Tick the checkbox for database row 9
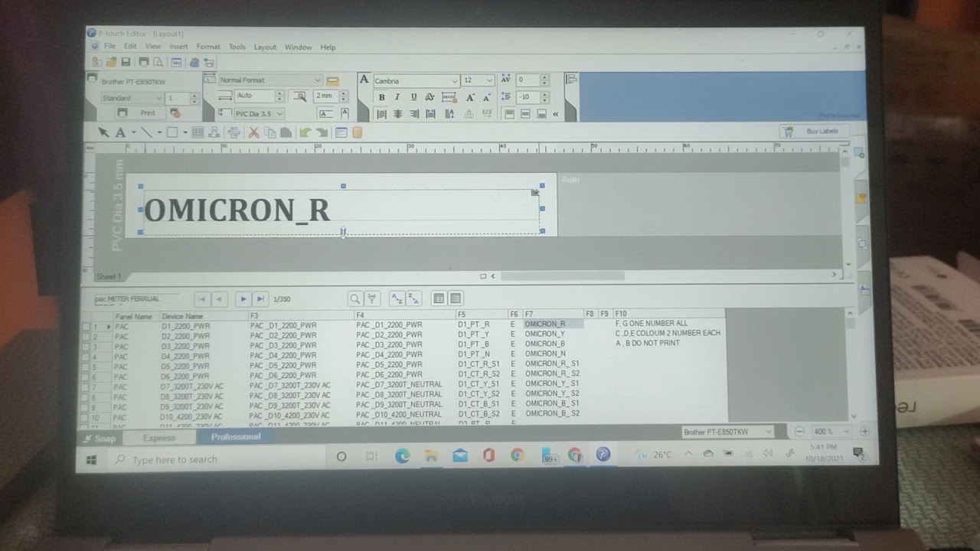980x551 pixels. [x=86, y=407]
